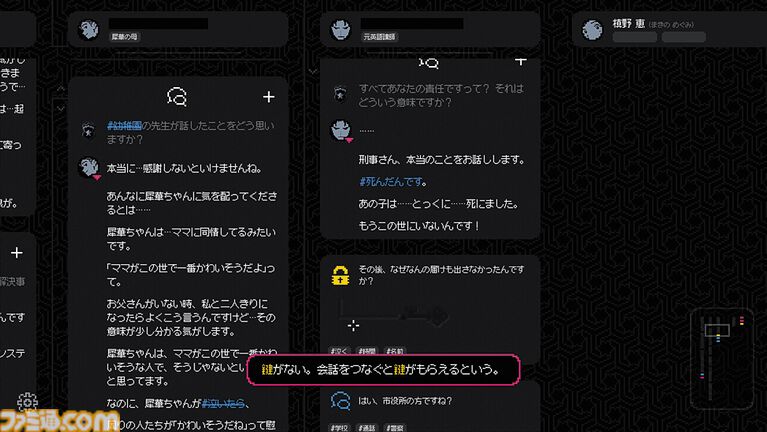The image size is (767, 432).
Task: Click the 元英語講師 label tag
Action: pyautogui.click(x=380, y=37)
